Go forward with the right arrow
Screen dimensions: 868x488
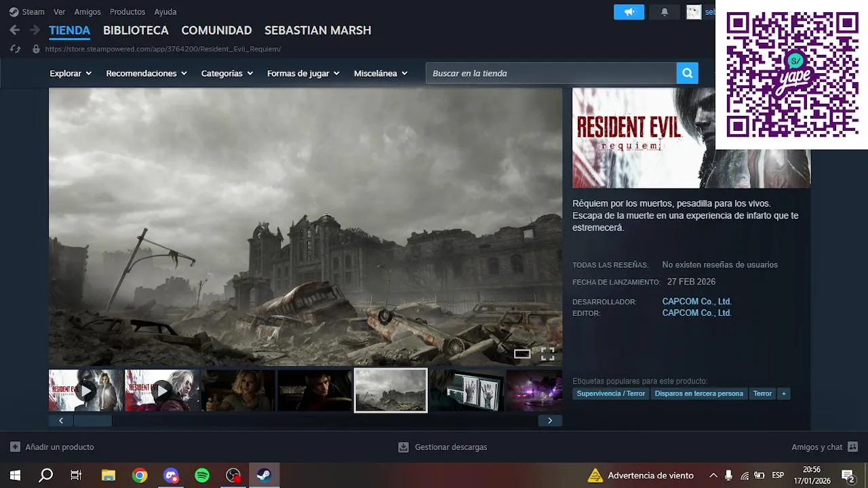coord(35,30)
